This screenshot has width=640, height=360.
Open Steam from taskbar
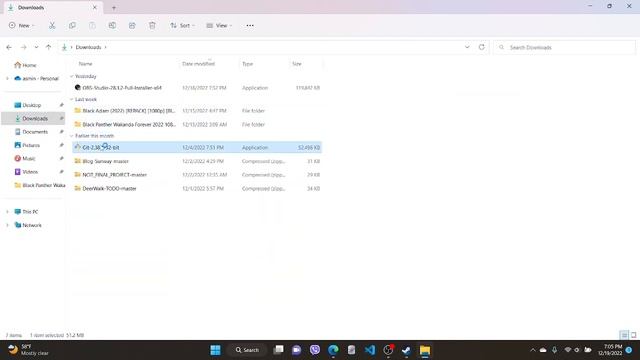(406, 350)
